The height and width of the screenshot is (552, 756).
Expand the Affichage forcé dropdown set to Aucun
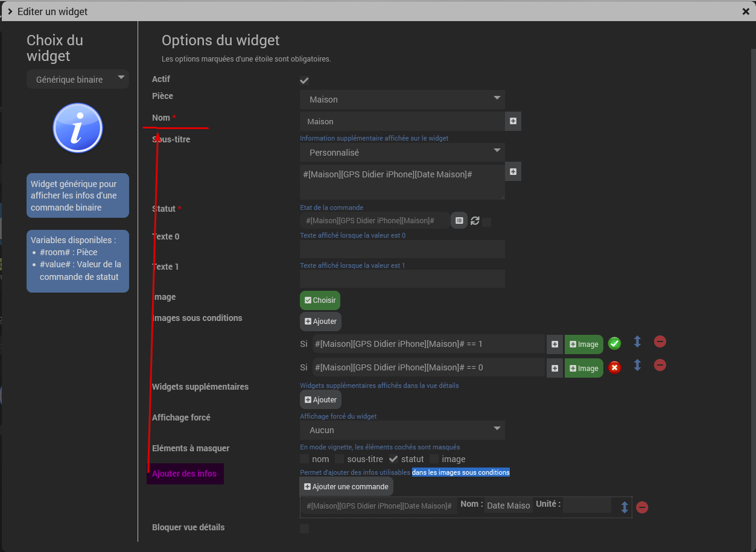pos(402,430)
